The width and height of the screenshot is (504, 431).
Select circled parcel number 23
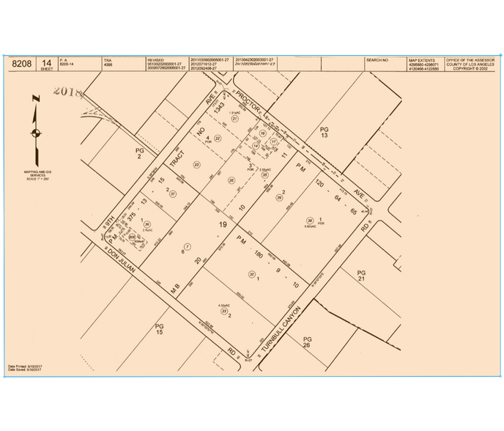(x=196, y=165)
